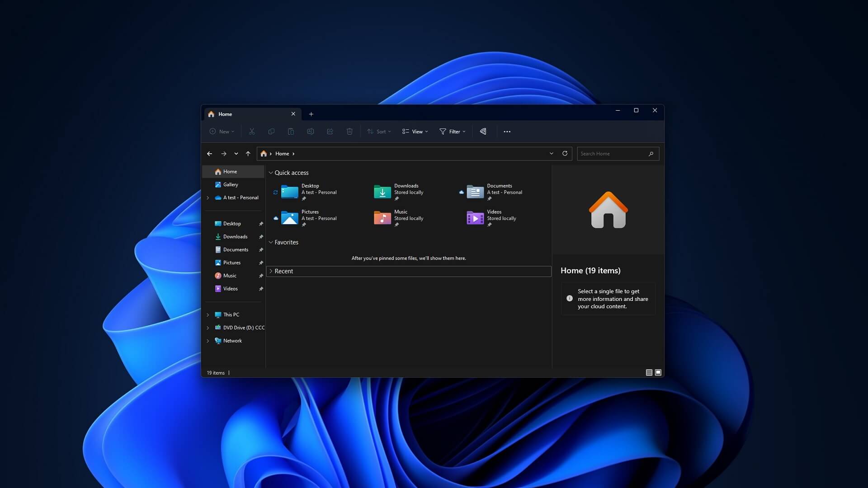Click the Share toolbar icon
This screenshot has height=488, width=868.
330,131
